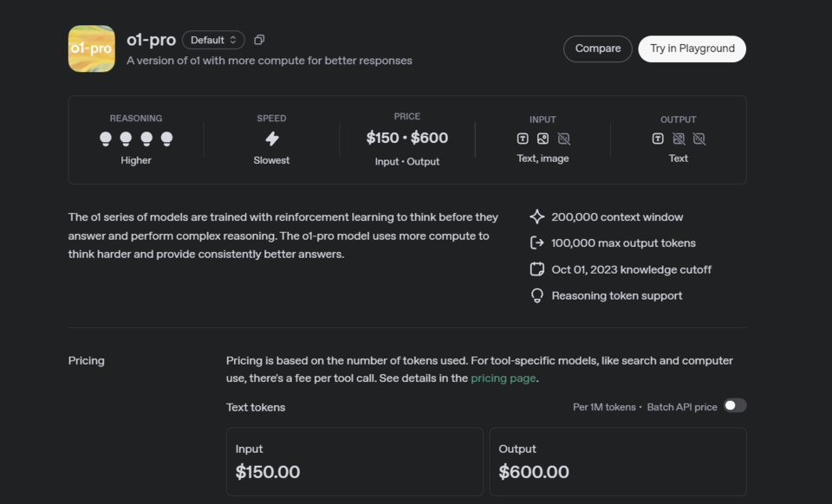Select the Output $600.00 price card

[x=617, y=462]
